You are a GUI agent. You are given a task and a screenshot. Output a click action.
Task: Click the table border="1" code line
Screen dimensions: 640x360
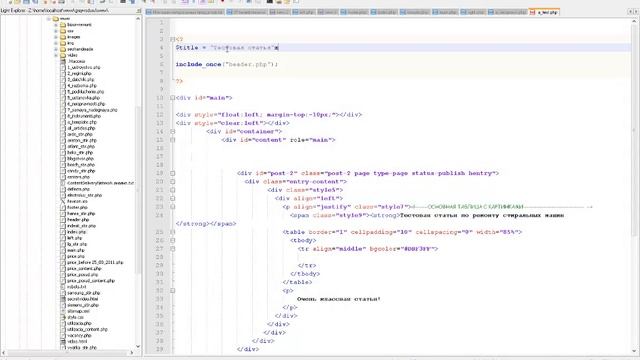tap(402, 232)
